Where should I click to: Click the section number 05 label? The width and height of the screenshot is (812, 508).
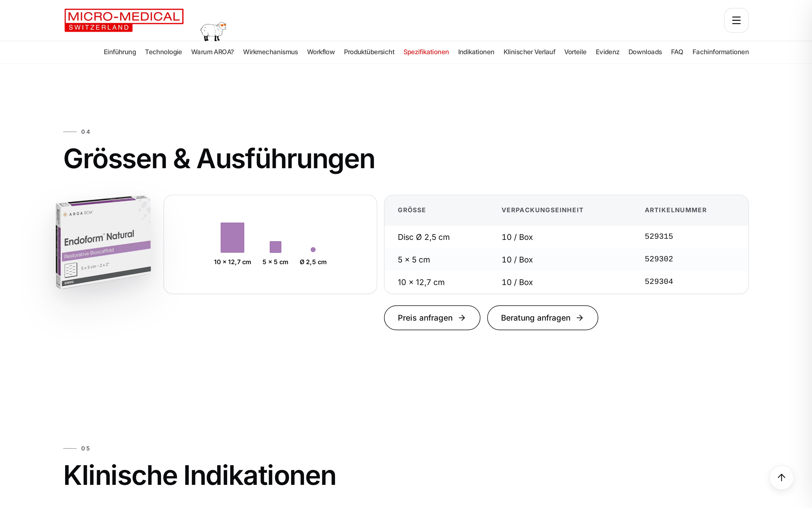(85, 448)
